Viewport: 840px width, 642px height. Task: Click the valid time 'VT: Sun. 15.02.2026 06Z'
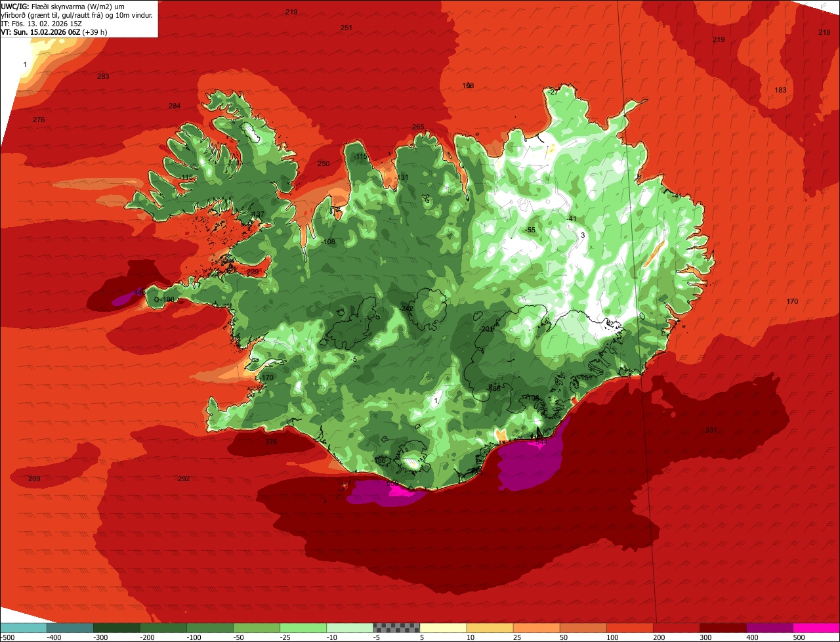(41, 32)
